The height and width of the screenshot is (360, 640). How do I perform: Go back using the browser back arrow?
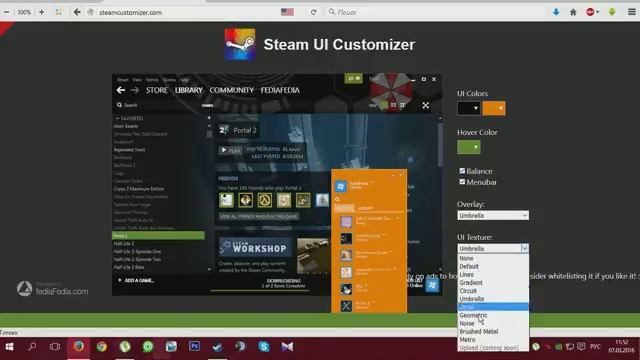(x=77, y=12)
